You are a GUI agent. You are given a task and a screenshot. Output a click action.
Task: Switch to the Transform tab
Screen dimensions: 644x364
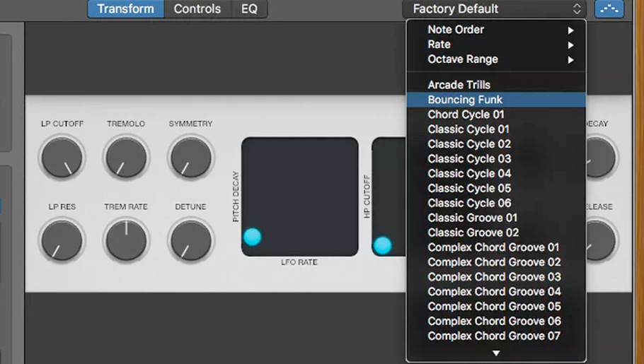pos(126,9)
